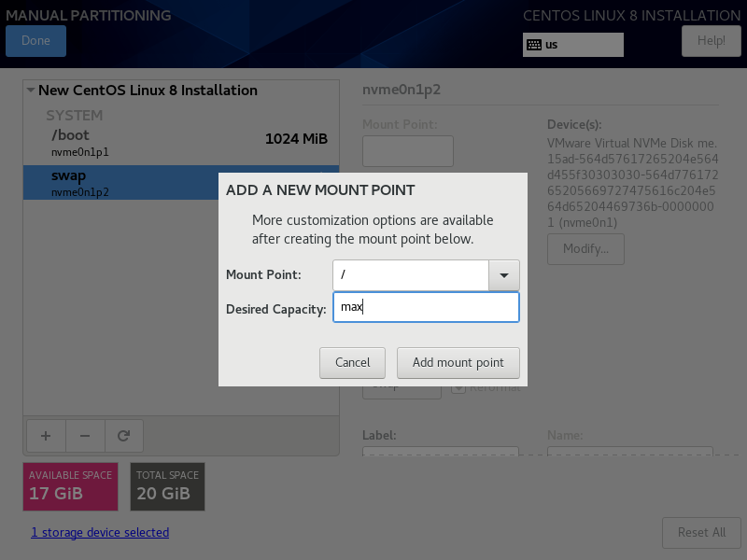Image resolution: width=747 pixels, height=560 pixels.
Task: Click the 'Device(s):' label
Action: 574,124
